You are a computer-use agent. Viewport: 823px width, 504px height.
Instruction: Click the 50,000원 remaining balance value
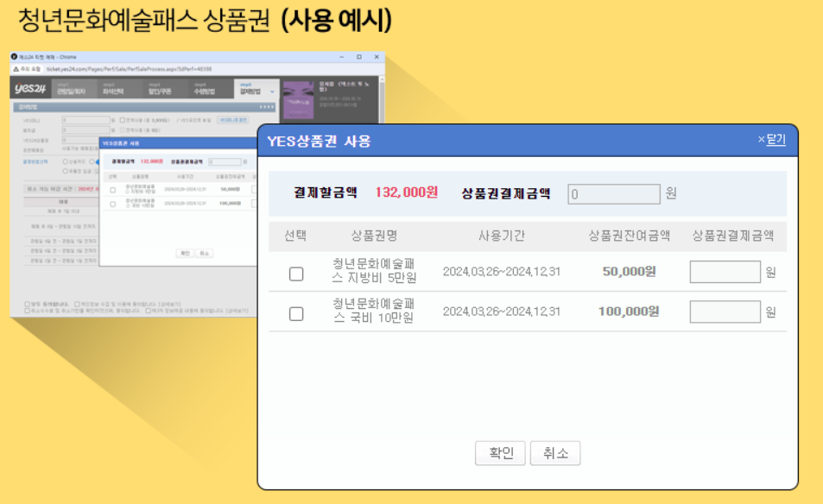coord(629,271)
